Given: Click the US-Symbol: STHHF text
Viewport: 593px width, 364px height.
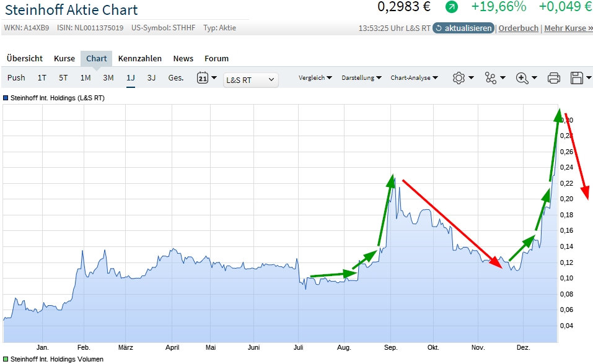Looking at the screenshot, I should click(x=164, y=28).
